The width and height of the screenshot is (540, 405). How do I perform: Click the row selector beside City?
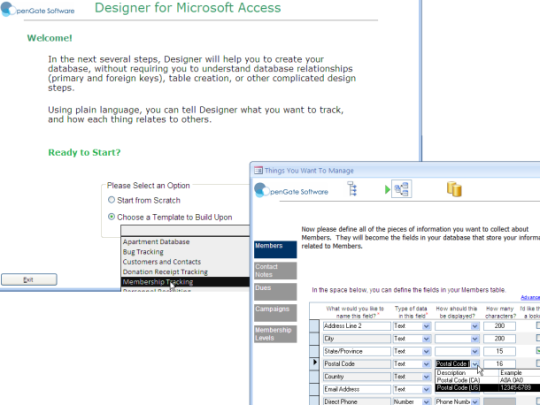[314, 339]
